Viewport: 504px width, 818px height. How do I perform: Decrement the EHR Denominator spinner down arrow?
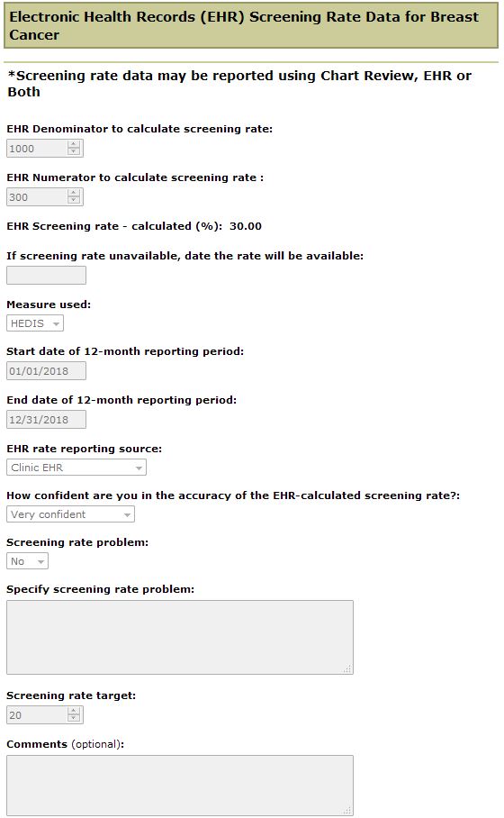coord(74,152)
